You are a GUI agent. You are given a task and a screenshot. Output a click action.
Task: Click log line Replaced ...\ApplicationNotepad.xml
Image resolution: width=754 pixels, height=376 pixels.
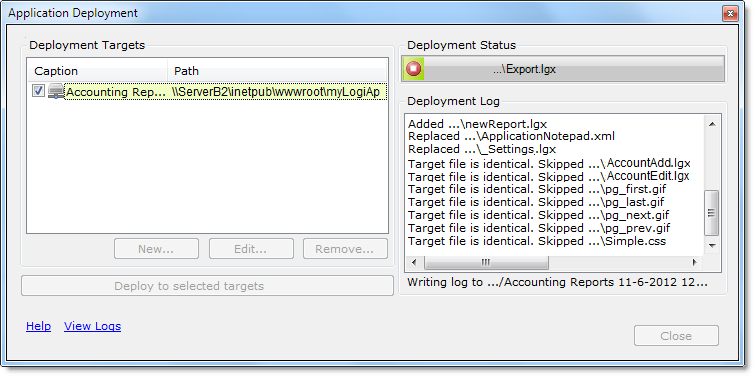click(x=511, y=137)
